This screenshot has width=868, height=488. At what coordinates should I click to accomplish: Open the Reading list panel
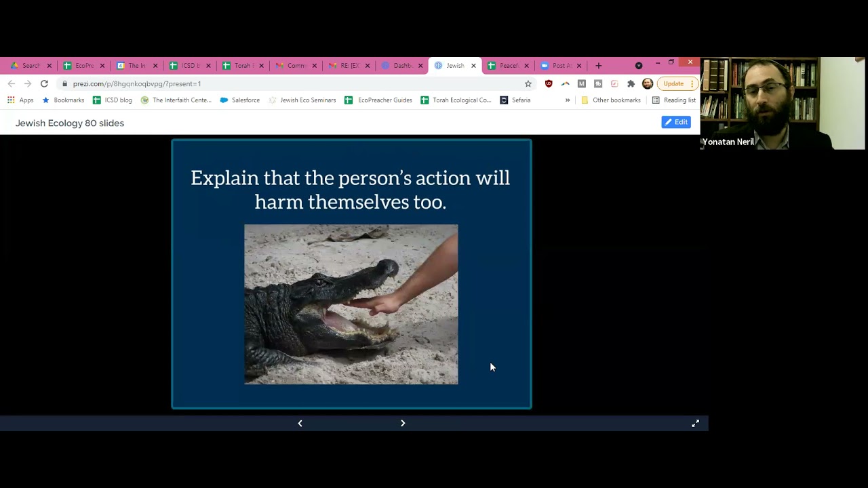tap(673, 100)
